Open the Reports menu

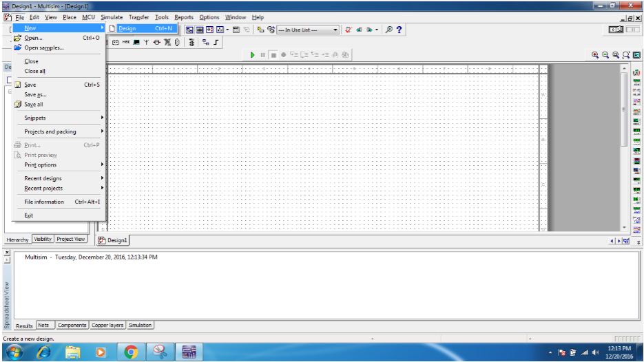184,17
